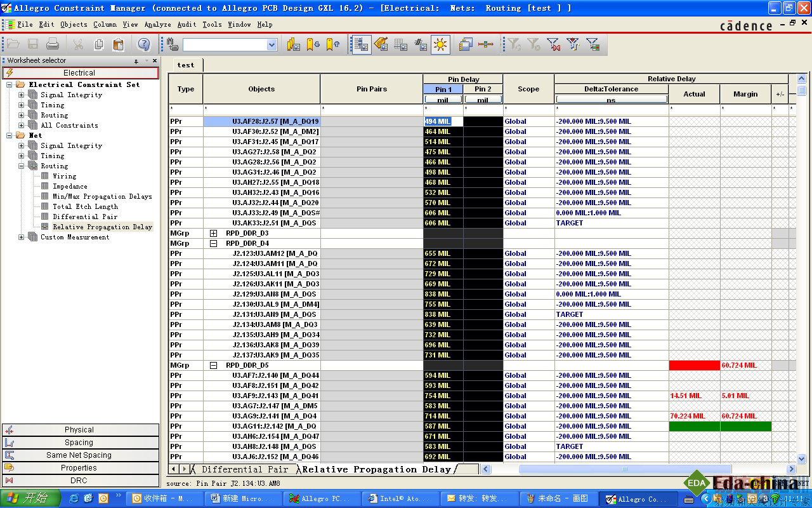Open the Same Net Spacing section
Screen dimensions: 812x508
pos(80,455)
